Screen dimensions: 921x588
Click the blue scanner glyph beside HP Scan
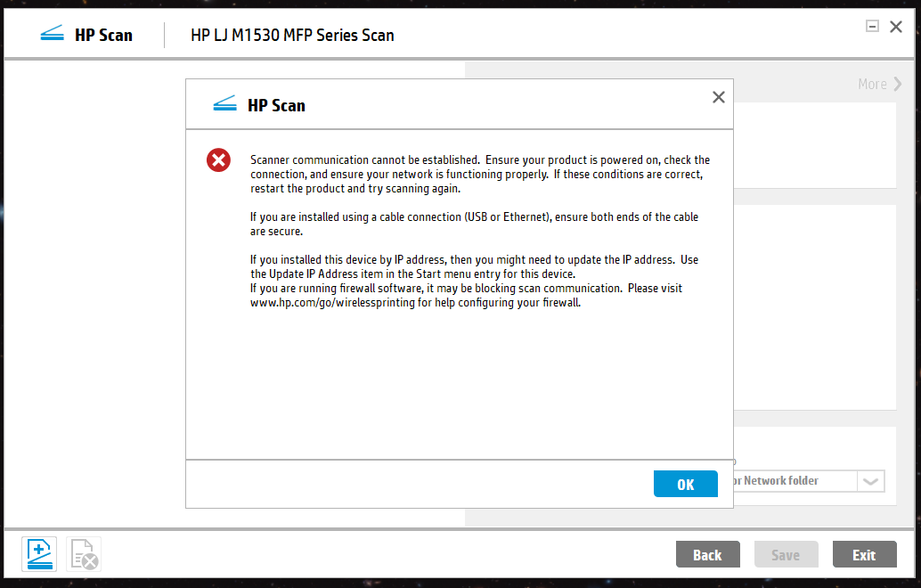point(52,32)
